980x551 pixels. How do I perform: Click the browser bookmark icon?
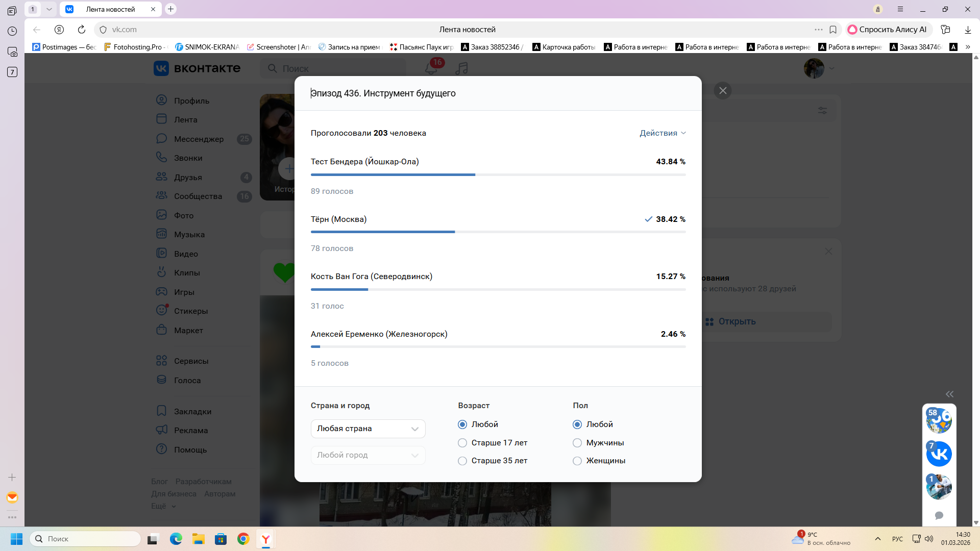[833, 30]
